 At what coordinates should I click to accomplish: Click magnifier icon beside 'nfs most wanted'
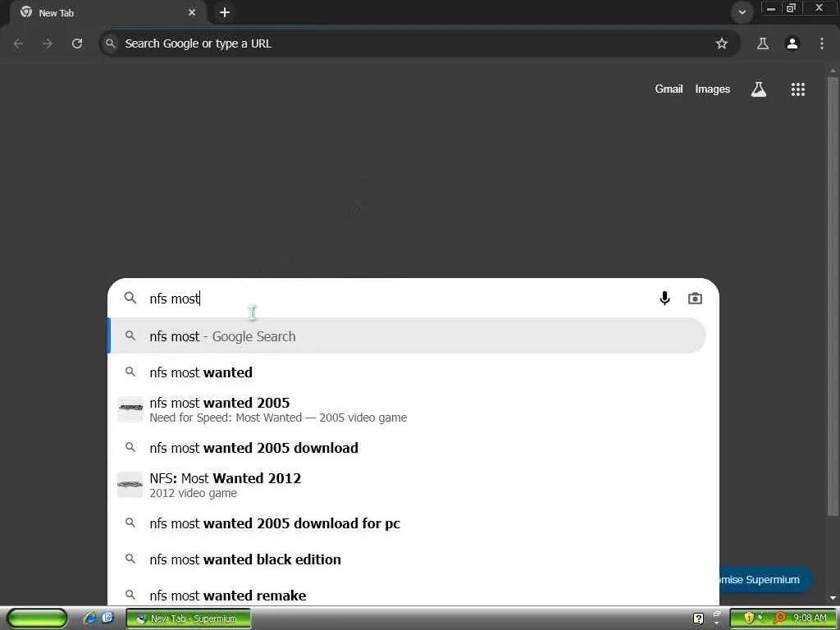[130, 372]
